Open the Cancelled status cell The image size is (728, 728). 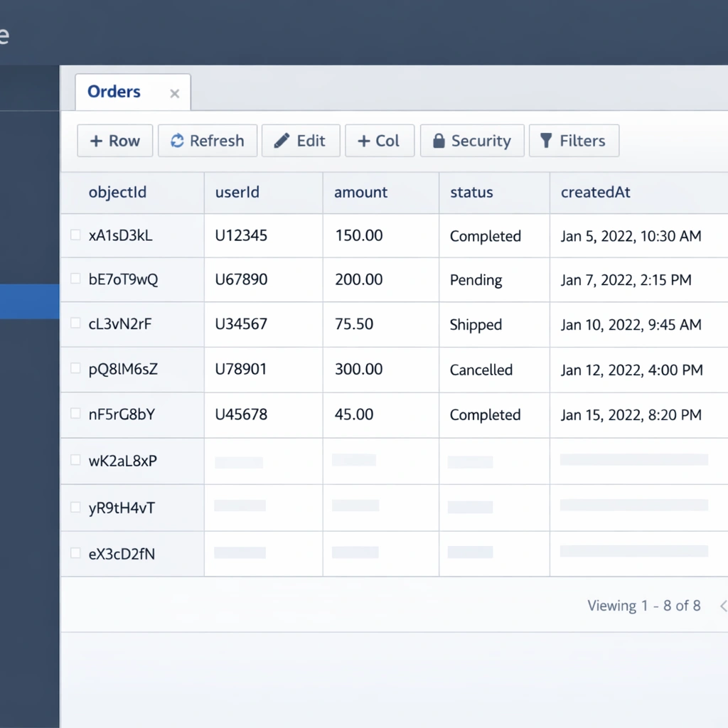point(481,370)
